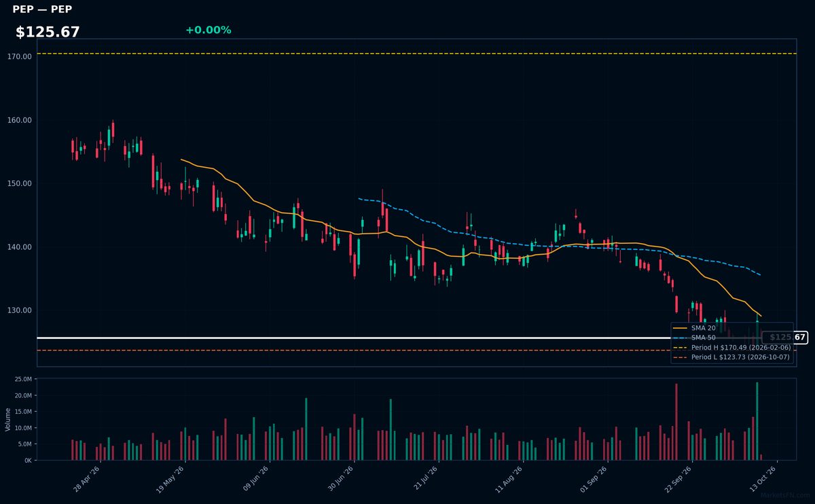Click the 15.0M volume axis label

point(22,412)
